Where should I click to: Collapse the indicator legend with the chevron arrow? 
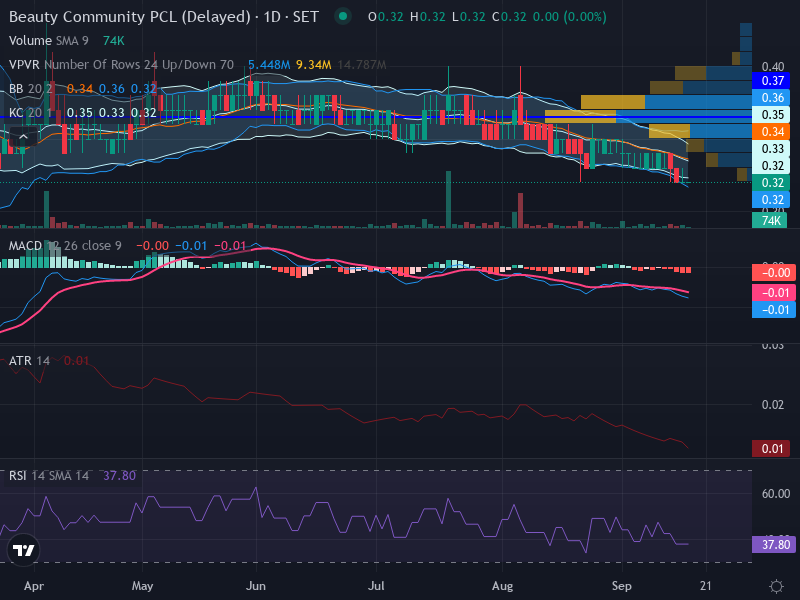pyautogui.click(x=23, y=136)
